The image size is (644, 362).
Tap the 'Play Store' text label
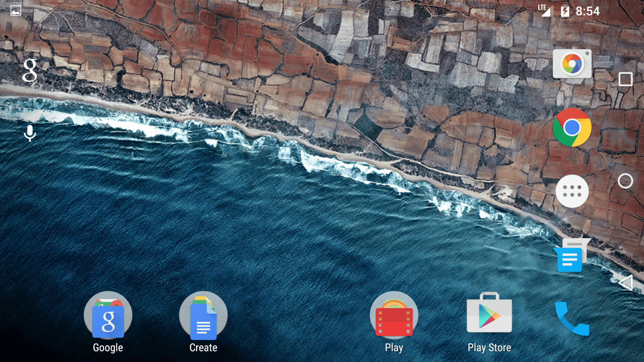pos(489,348)
